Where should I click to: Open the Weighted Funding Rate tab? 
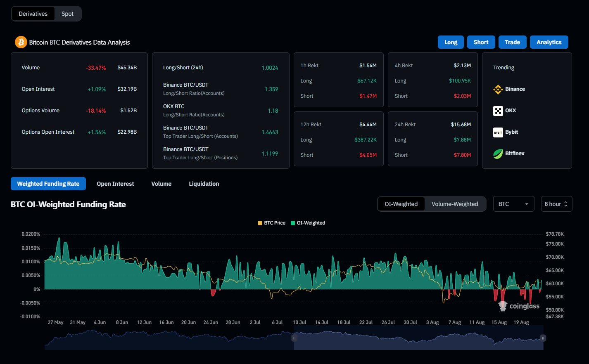48,184
